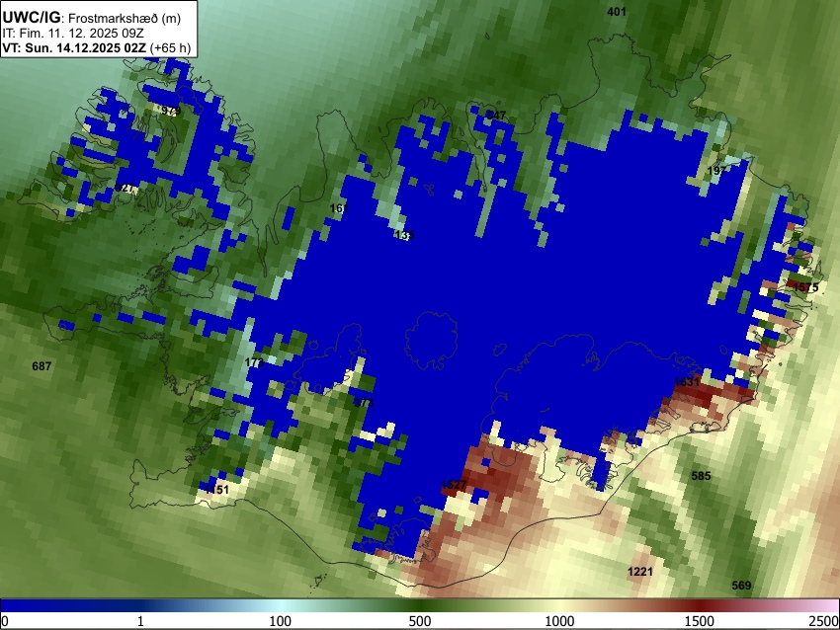Click the map value label '979'
This screenshot has width=840, height=630.
170,111
